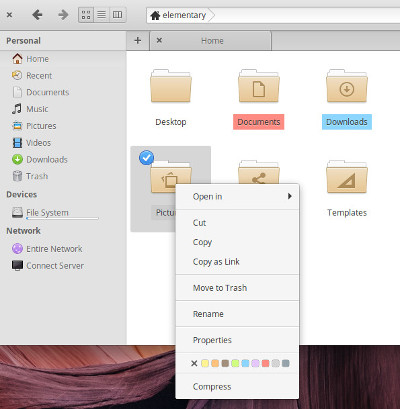This screenshot has height=409, width=400.
Task: Select the Templates folder icon
Action: point(347,177)
